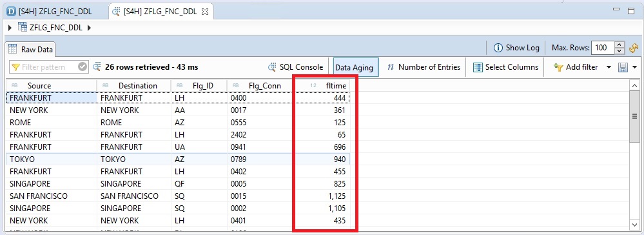Expand the breadcrumb arrow after ZFLG_FNC_DDL

[x=89, y=28]
